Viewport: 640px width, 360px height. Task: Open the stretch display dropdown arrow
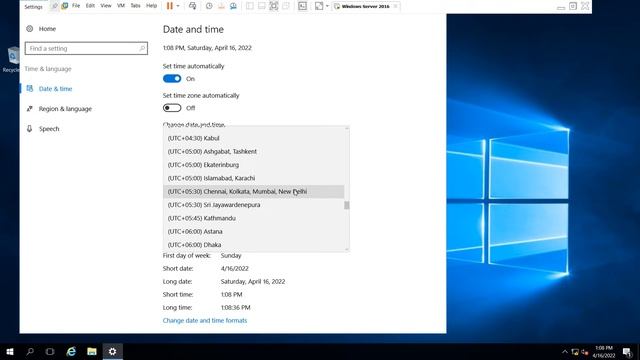[x=327, y=6]
